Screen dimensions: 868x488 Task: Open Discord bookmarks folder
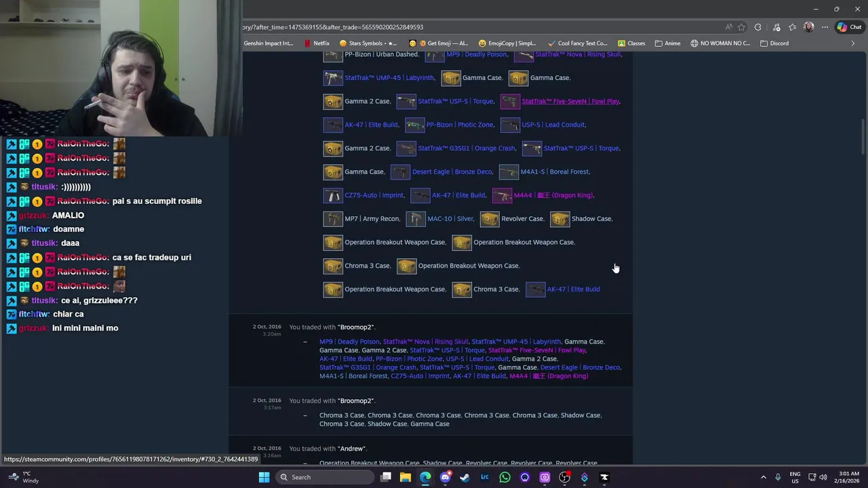point(774,43)
